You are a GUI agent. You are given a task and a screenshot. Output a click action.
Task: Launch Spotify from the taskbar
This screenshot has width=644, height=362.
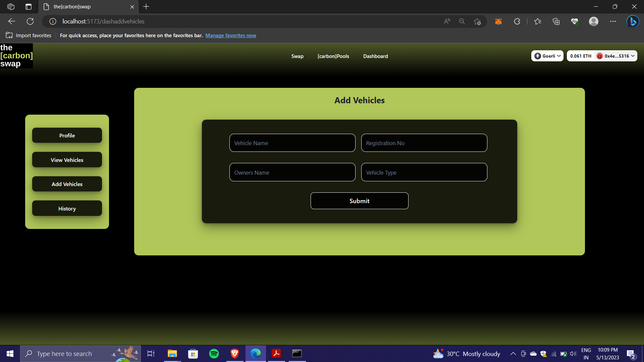coord(214,354)
